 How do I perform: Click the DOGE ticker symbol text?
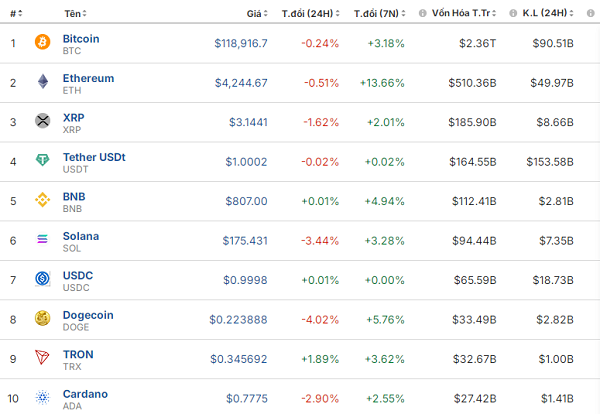[76, 327]
